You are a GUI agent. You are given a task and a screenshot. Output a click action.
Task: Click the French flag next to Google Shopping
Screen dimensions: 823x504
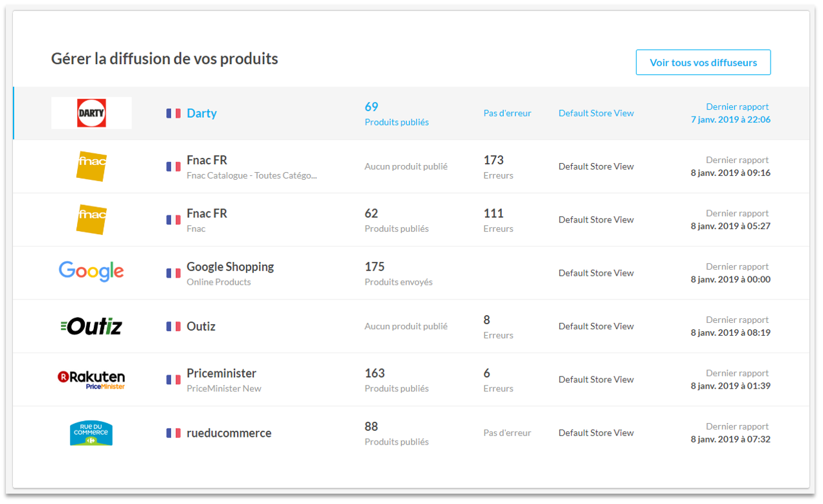pos(174,273)
